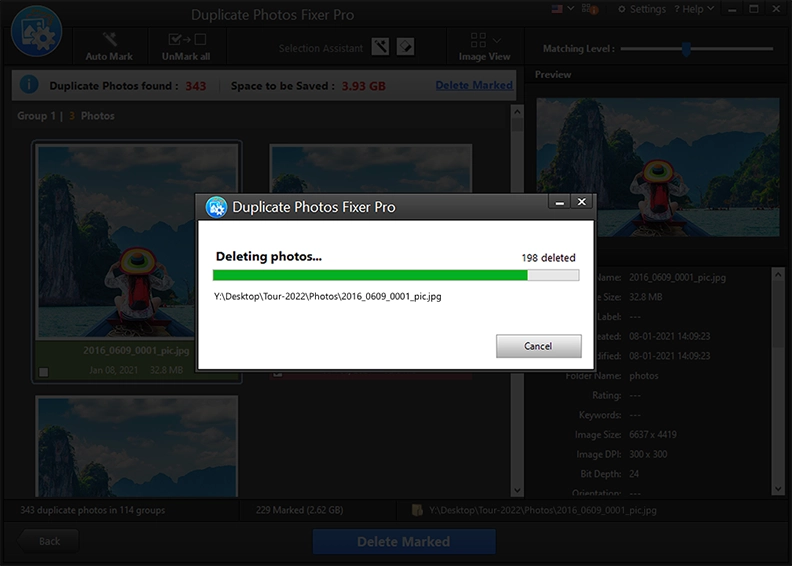Click '229 Marked (2.62 GB)' status text
This screenshot has height=566, width=792.
coord(300,510)
